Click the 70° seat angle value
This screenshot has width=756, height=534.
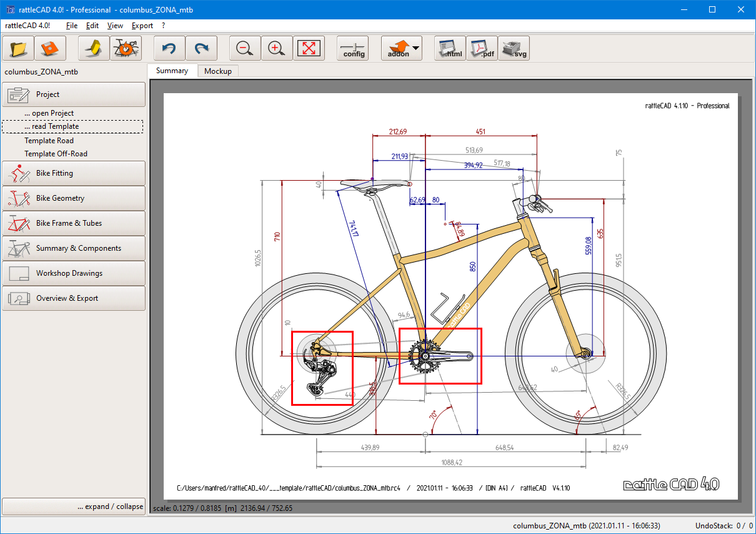tap(432, 415)
